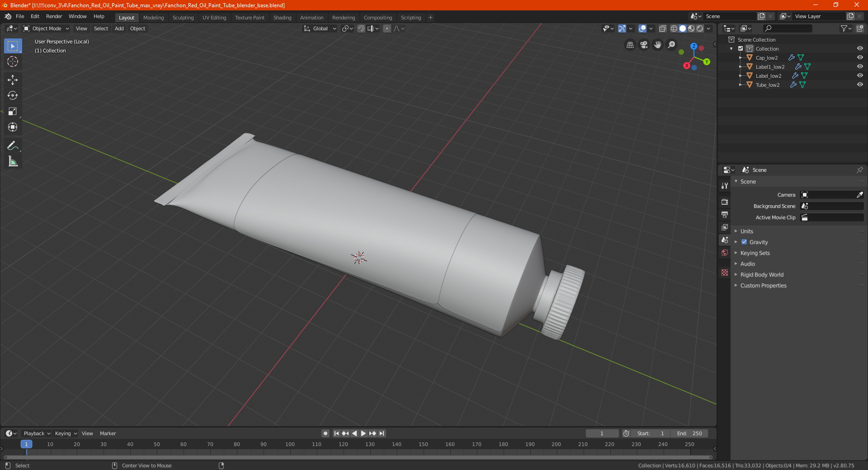The width and height of the screenshot is (868, 470).
Task: Toggle the Gravity checkbox
Action: click(x=744, y=242)
